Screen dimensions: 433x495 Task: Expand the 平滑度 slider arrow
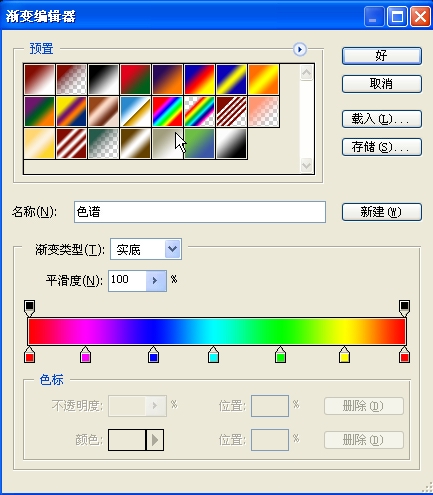pyautogui.click(x=156, y=281)
